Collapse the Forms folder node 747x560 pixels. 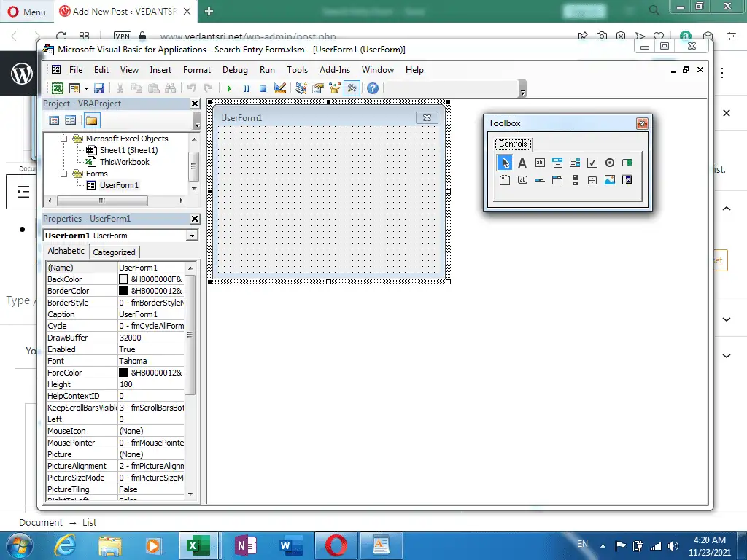[63, 174]
